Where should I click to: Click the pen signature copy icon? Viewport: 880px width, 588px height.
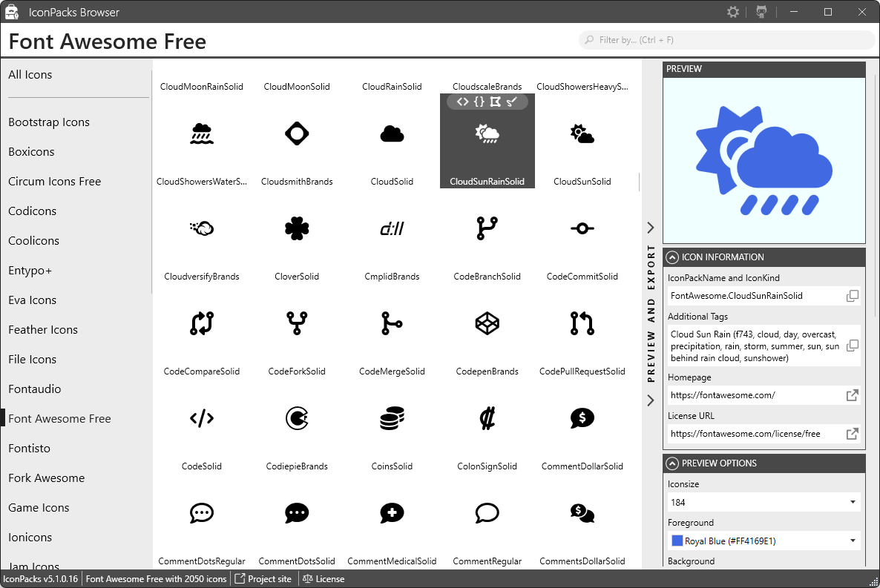pos(511,102)
